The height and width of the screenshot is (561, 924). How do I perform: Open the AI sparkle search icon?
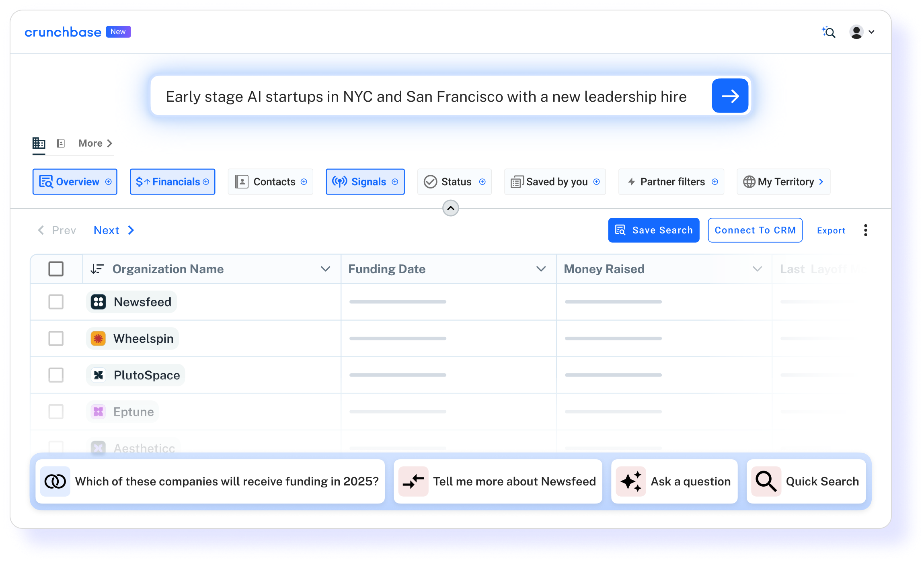[828, 32]
